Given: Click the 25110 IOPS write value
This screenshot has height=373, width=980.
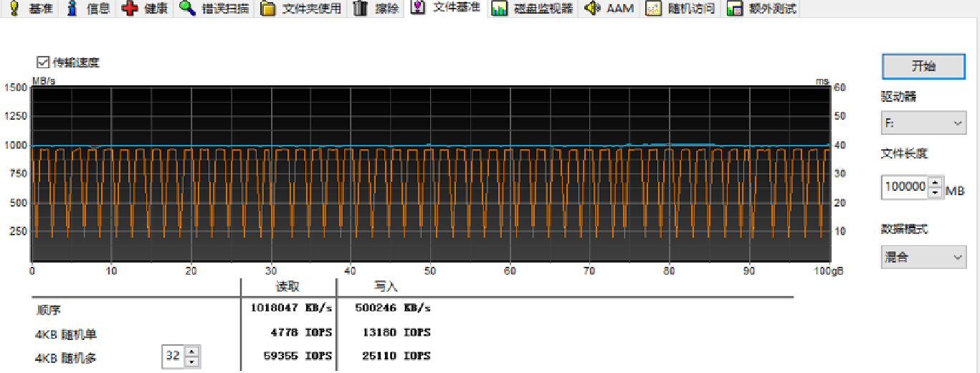Looking at the screenshot, I should [396, 356].
